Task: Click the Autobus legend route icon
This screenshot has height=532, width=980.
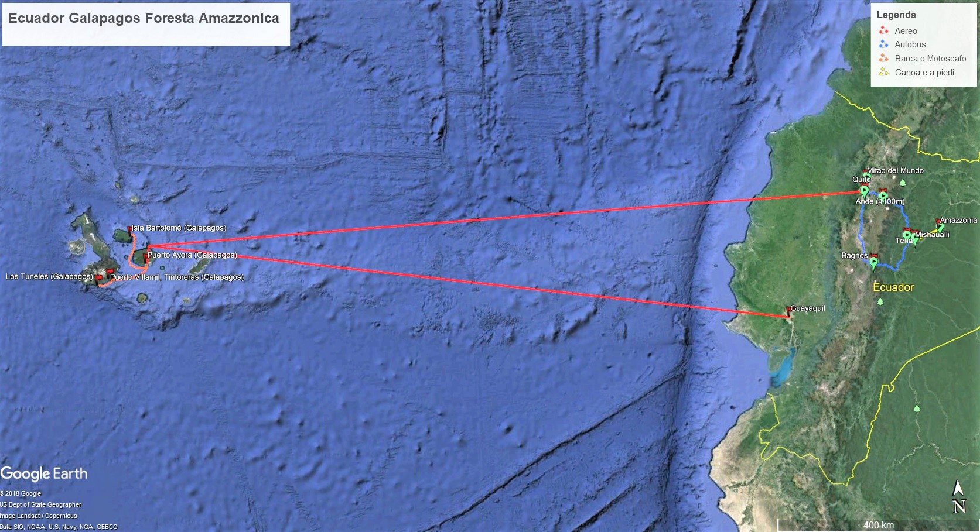Action: 883,44
